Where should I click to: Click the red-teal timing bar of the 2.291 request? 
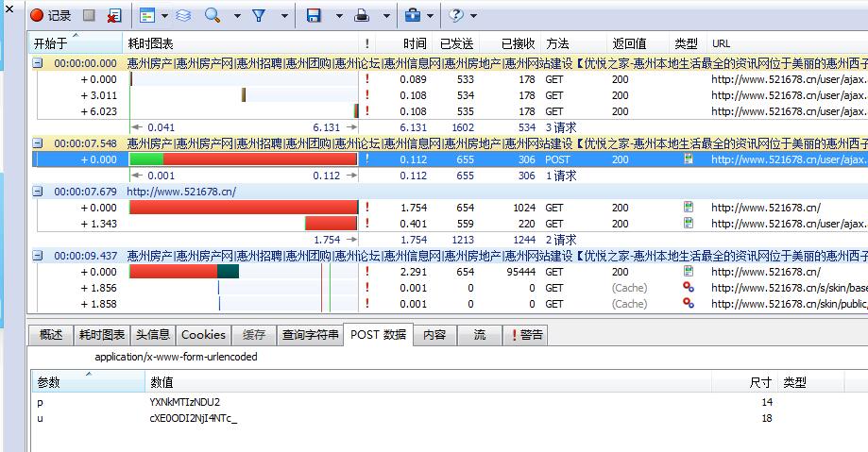pos(184,272)
